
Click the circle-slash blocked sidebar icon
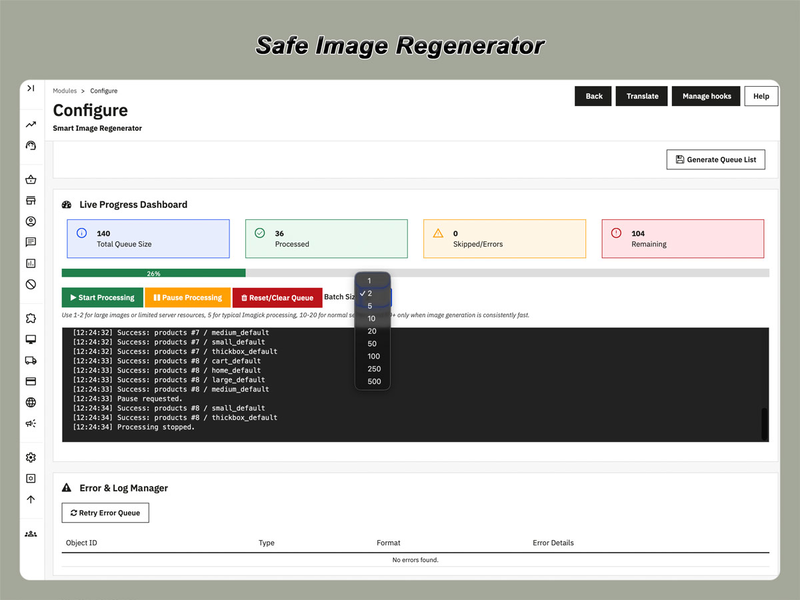[x=31, y=284]
